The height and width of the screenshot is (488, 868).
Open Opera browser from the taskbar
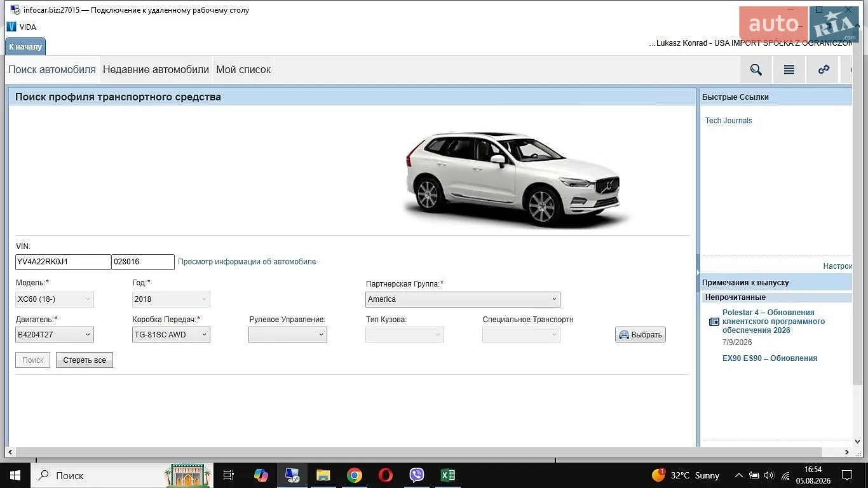[x=386, y=475]
